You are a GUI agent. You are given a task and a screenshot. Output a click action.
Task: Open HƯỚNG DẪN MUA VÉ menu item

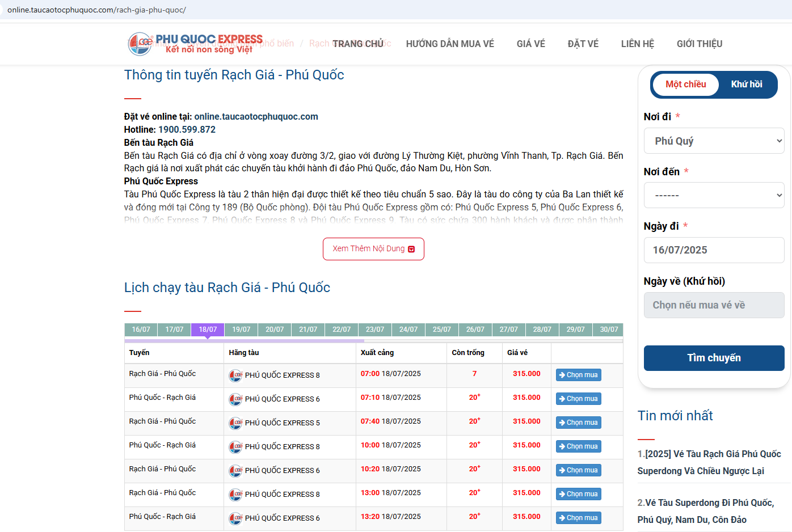[450, 44]
